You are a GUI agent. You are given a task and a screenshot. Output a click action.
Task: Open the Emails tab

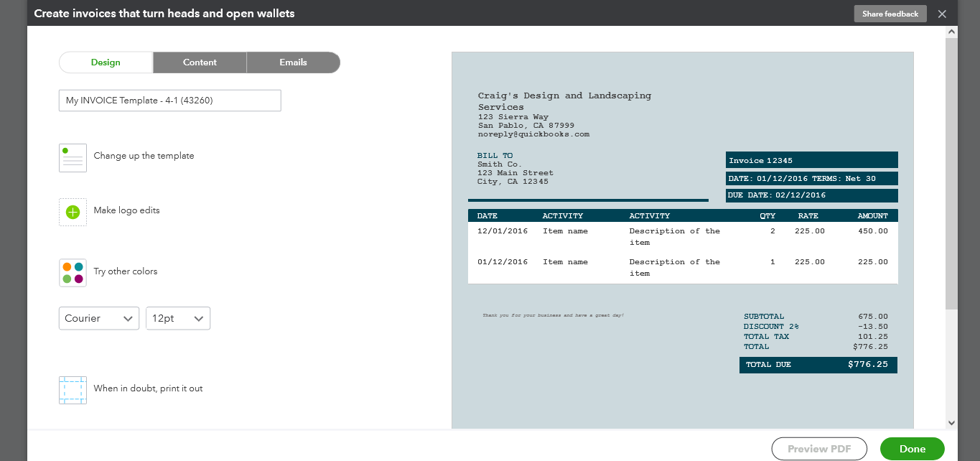pyautogui.click(x=293, y=62)
